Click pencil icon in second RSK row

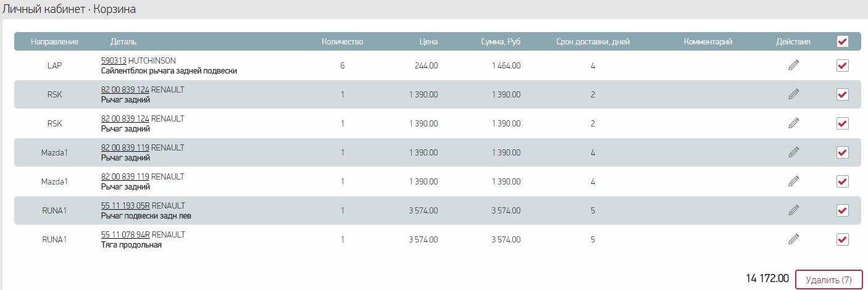point(793,123)
